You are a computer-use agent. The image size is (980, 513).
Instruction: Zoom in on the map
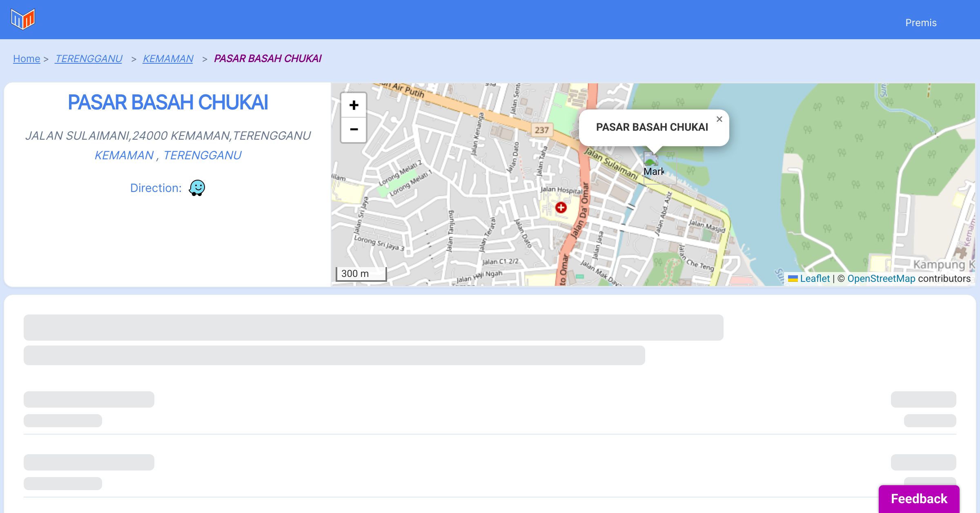tap(354, 105)
